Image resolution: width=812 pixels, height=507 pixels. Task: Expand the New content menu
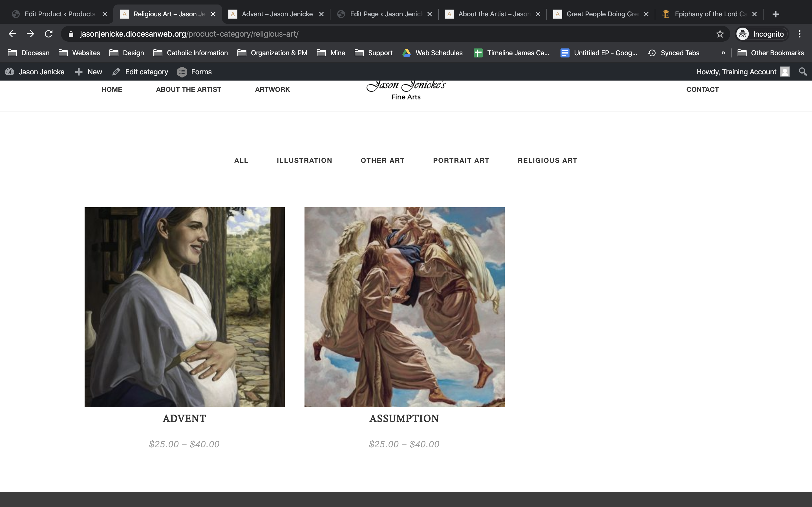click(89, 72)
